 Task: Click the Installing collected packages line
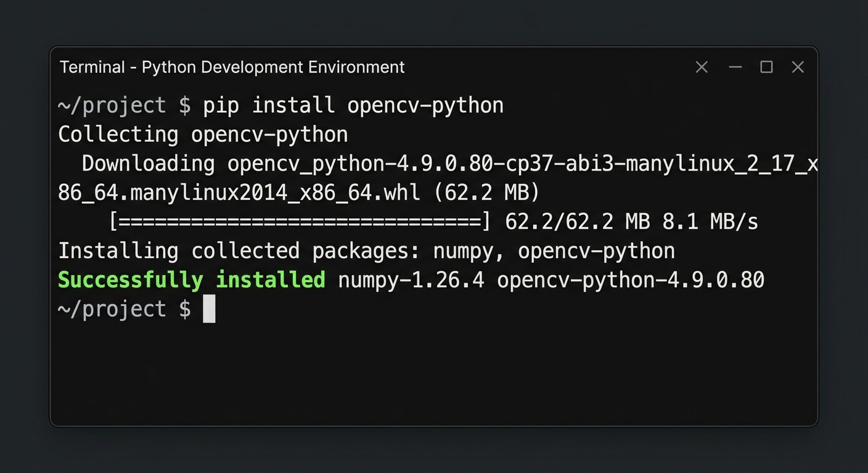coord(366,251)
